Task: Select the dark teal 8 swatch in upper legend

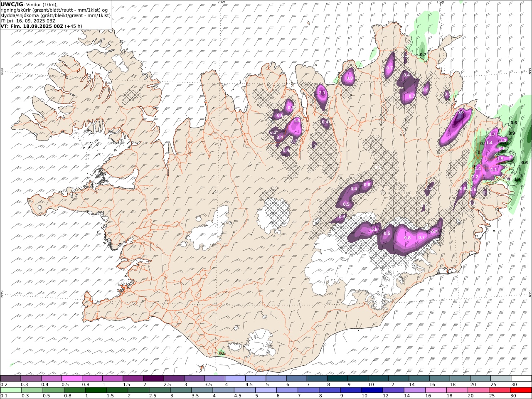Action: pyautogui.click(x=337, y=378)
